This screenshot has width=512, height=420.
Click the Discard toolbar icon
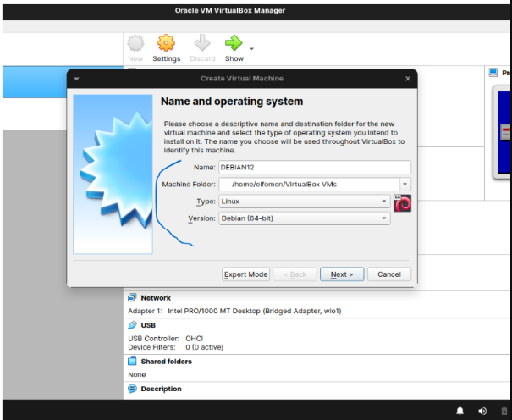tap(202, 43)
